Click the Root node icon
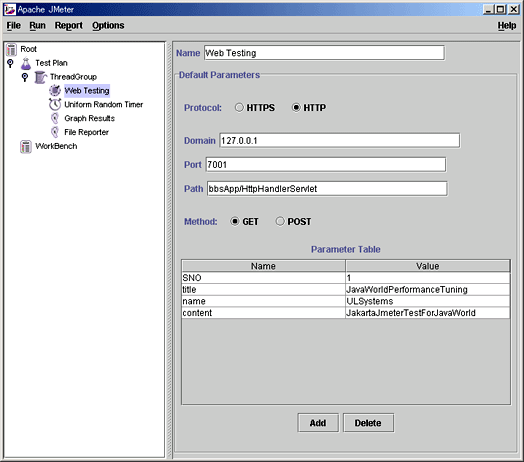This screenshot has width=524, height=462. coord(11,49)
